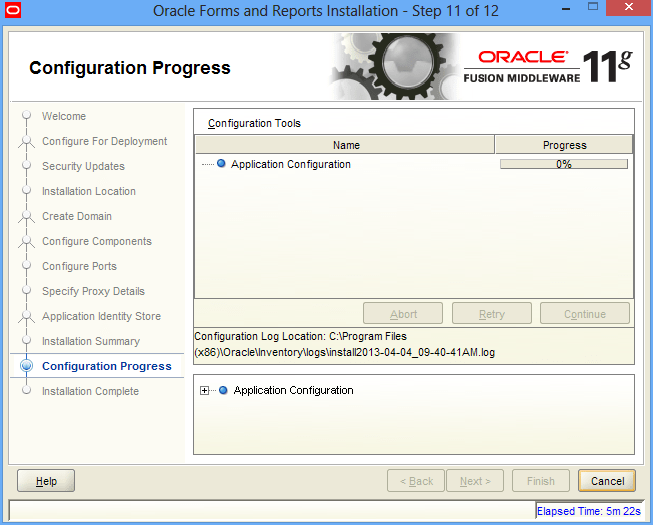Click Application Identity Store step marker

pyautogui.click(x=27, y=316)
